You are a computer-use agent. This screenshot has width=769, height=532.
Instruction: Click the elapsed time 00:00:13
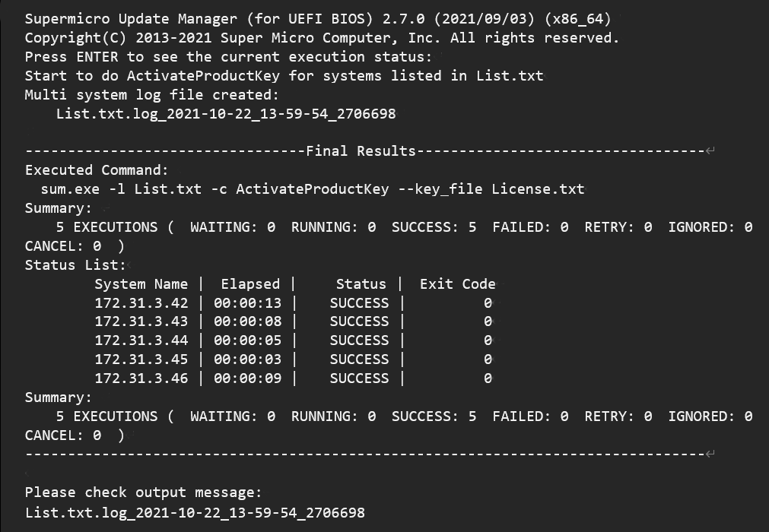click(247, 302)
